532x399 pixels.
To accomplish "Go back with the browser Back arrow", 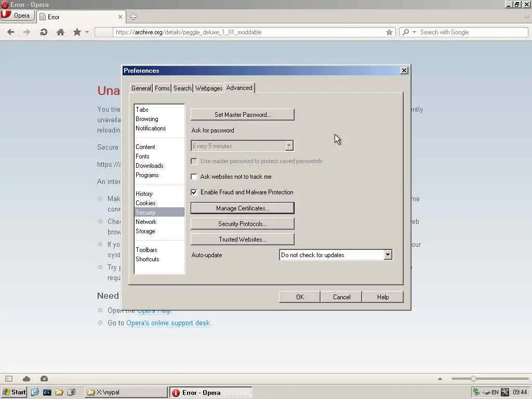I will tap(10, 32).
